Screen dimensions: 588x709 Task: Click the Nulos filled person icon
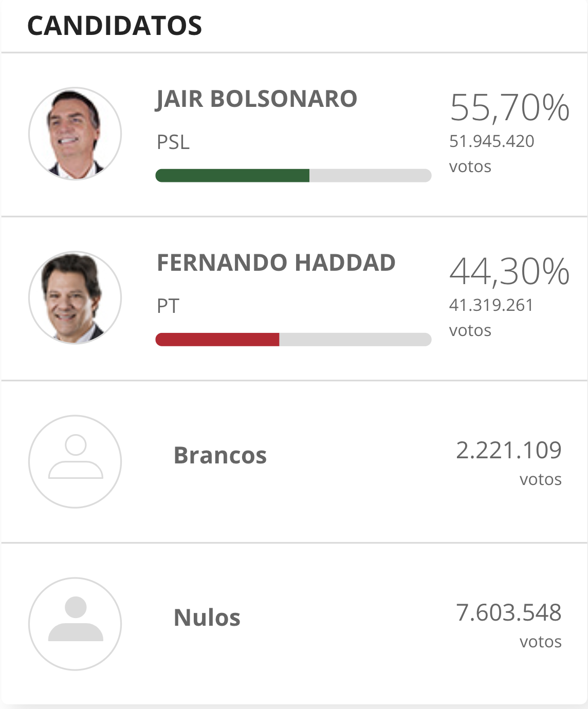point(75,624)
